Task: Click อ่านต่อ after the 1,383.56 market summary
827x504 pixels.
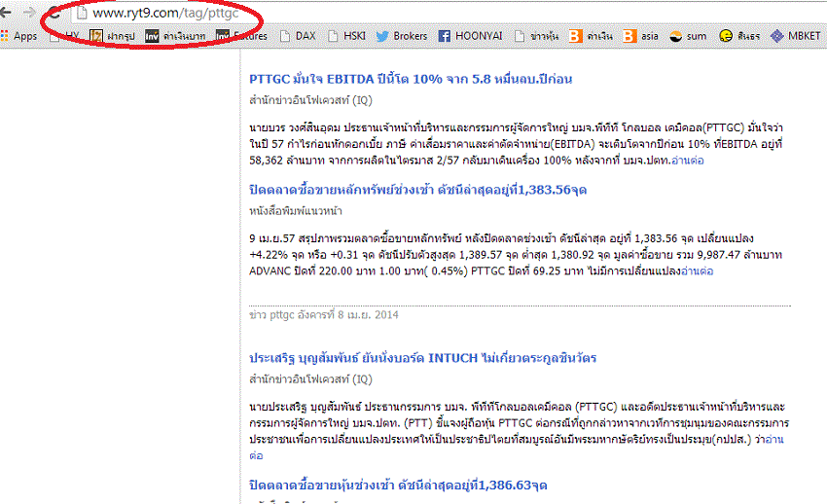Action: tap(697, 271)
